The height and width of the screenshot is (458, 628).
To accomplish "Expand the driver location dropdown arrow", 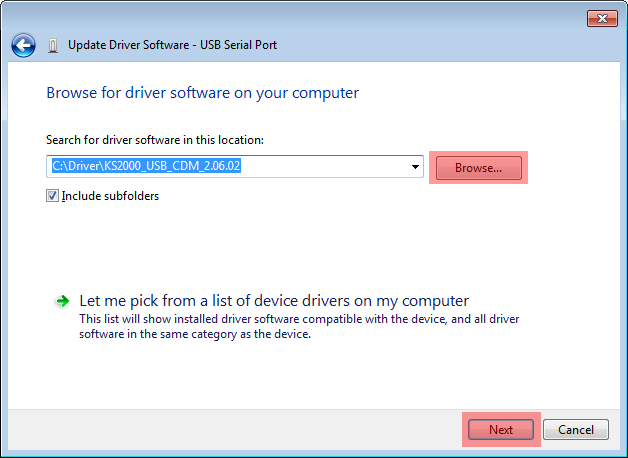I will tap(415, 167).
